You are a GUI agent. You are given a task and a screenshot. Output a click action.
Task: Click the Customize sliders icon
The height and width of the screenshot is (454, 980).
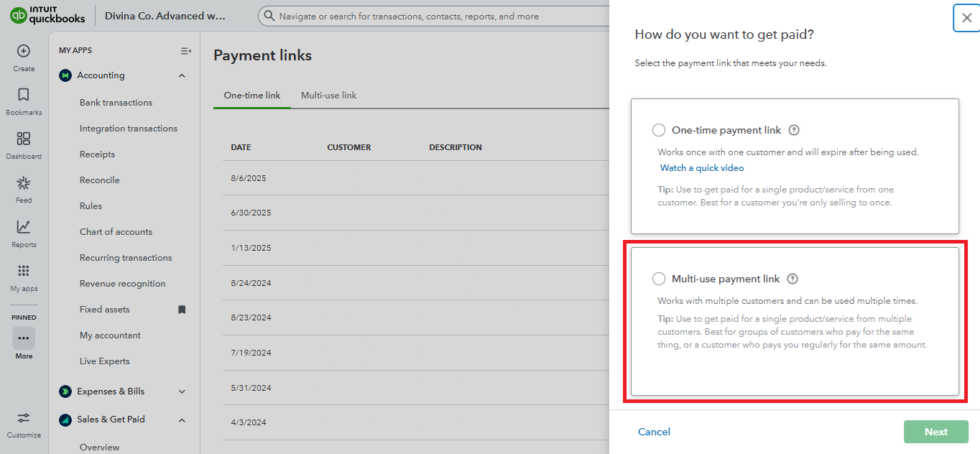coord(24,418)
